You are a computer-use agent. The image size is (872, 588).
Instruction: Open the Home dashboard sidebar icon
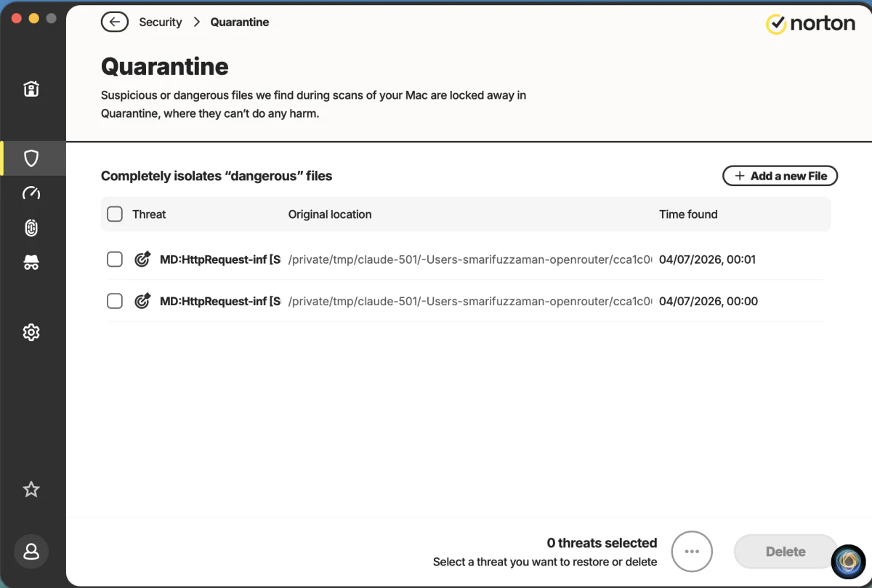click(31, 89)
